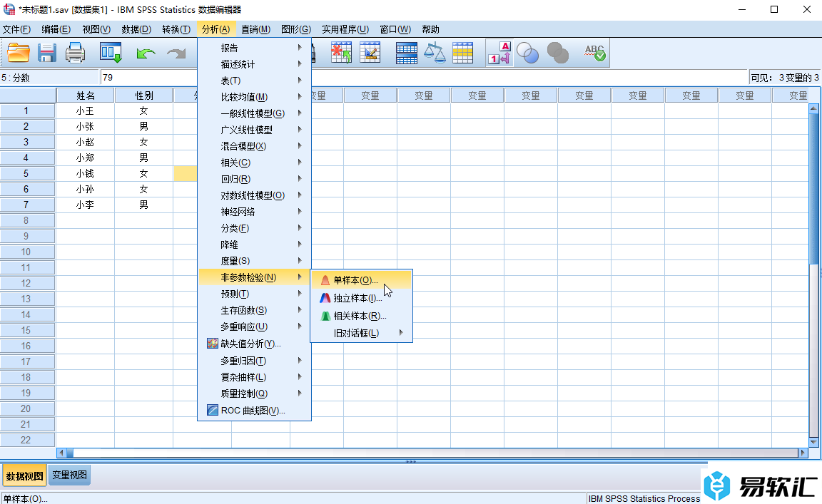Select One-Sample 单样本(O) nonparametric test

coord(361,279)
